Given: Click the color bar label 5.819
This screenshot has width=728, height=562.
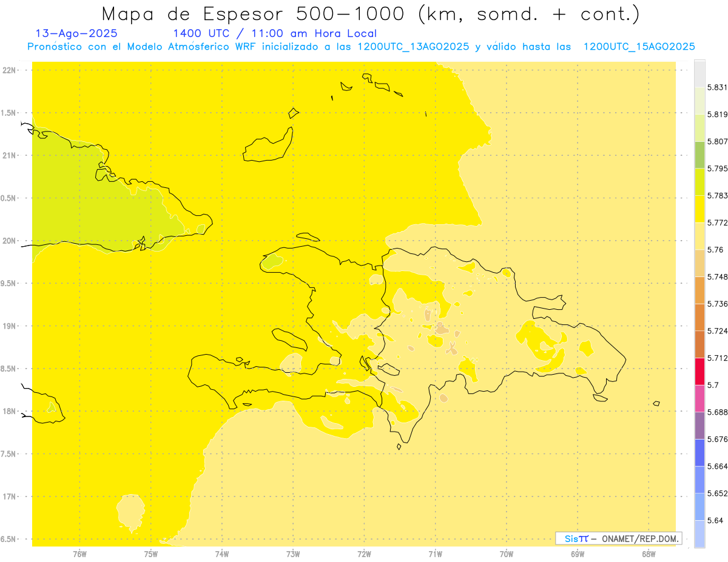Looking at the screenshot, I should pos(717,114).
